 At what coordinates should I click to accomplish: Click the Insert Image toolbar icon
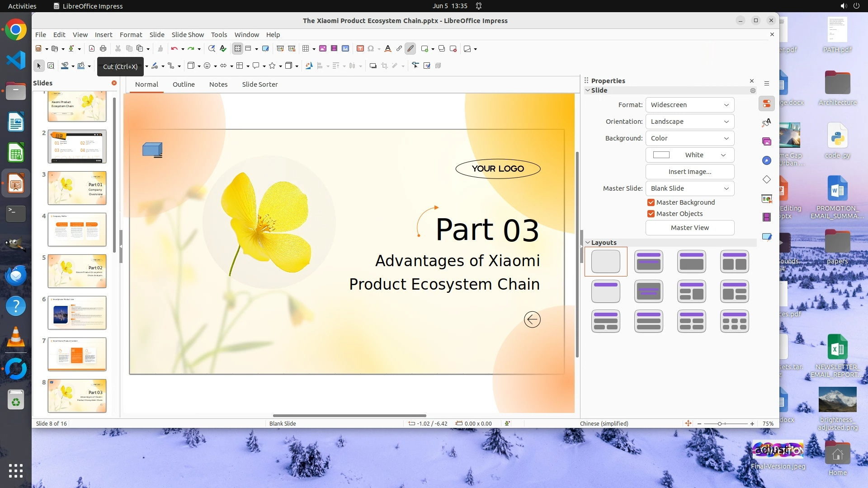(323, 49)
